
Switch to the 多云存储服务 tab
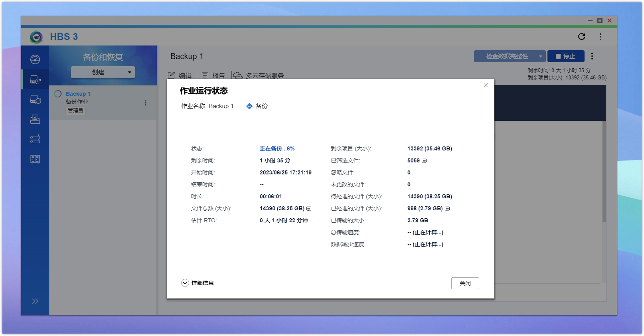coord(259,75)
